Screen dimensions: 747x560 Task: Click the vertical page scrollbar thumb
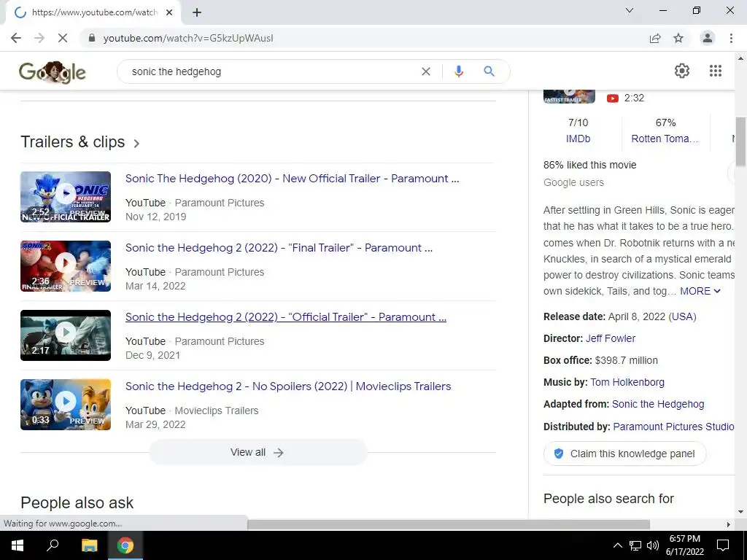click(740, 142)
